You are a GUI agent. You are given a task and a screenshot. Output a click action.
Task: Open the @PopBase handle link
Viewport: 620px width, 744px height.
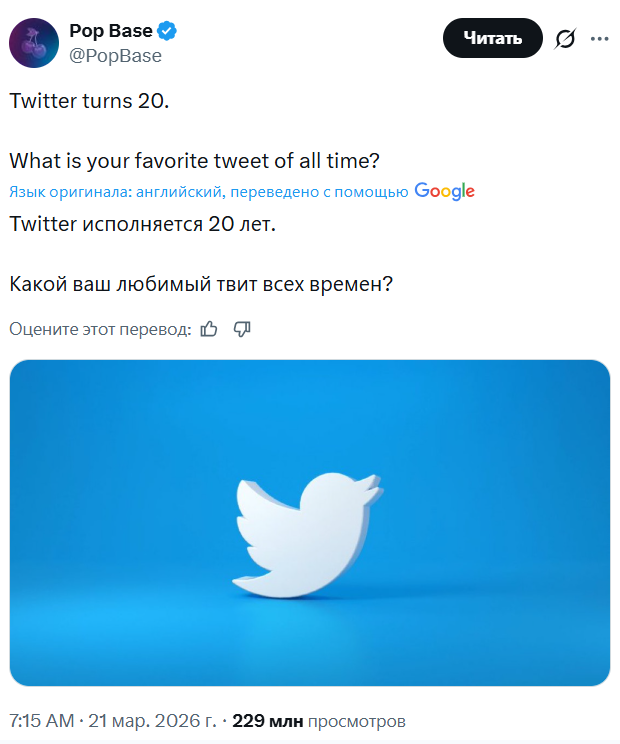115,56
